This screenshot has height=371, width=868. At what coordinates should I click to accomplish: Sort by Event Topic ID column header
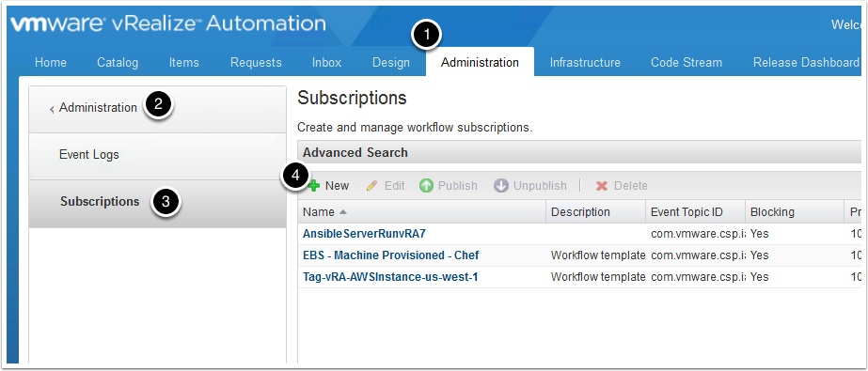(x=695, y=211)
